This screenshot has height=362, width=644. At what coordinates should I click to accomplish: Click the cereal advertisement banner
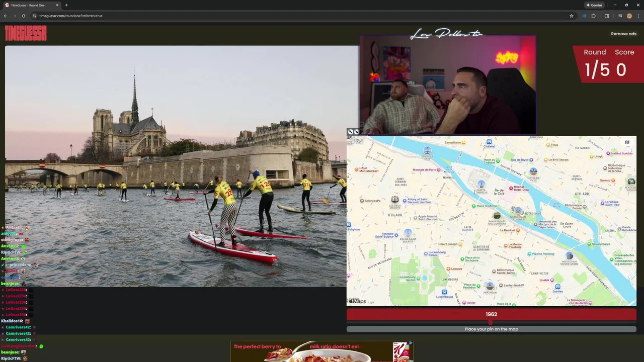point(322,351)
